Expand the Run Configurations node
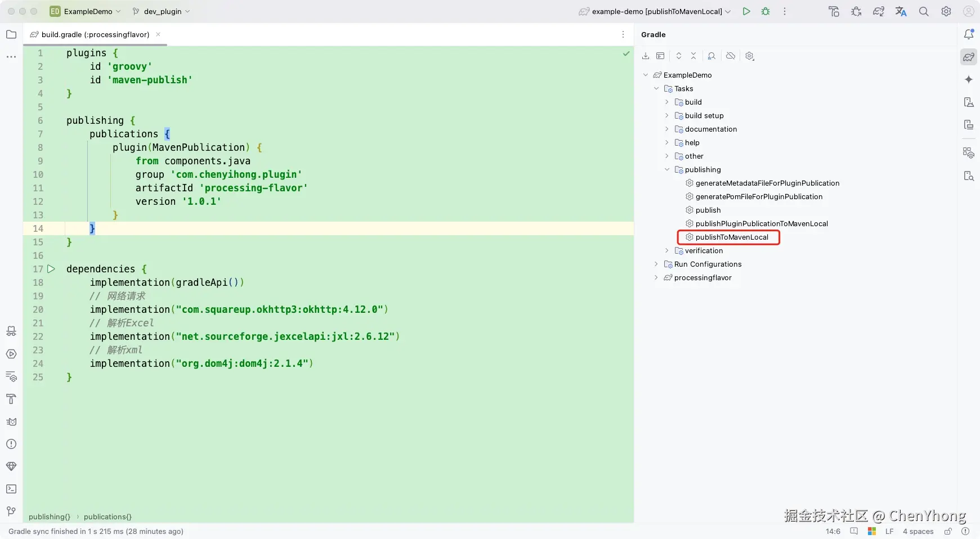980x539 pixels. click(656, 264)
